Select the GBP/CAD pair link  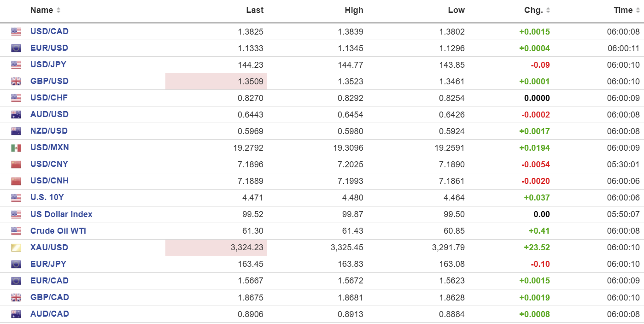[49, 297]
